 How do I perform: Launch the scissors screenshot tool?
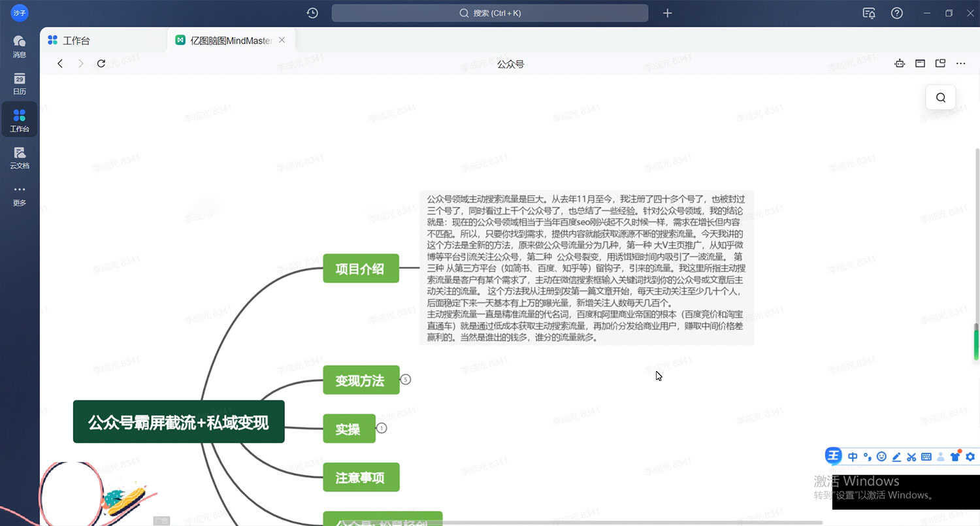(x=912, y=456)
